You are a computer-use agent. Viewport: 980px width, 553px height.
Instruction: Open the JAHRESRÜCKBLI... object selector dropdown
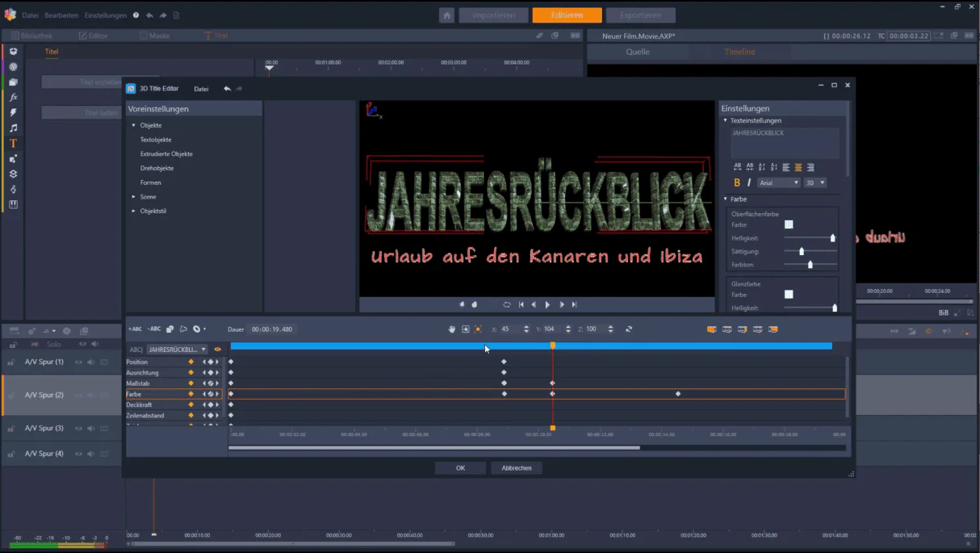pos(176,350)
